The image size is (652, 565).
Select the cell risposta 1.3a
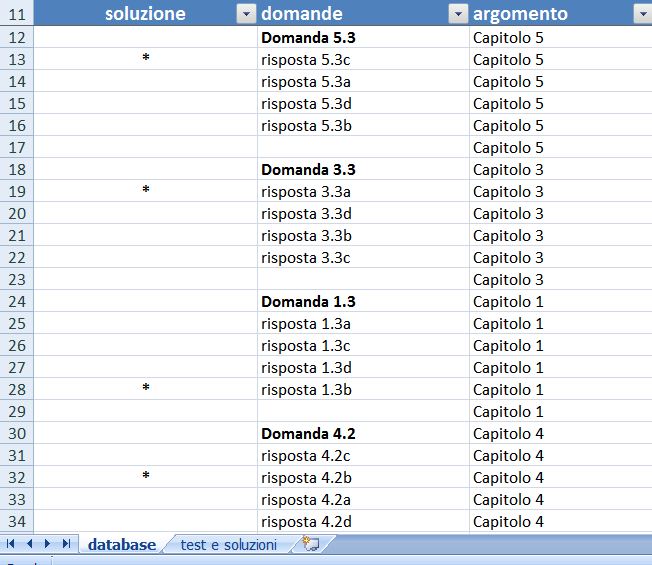click(x=363, y=323)
